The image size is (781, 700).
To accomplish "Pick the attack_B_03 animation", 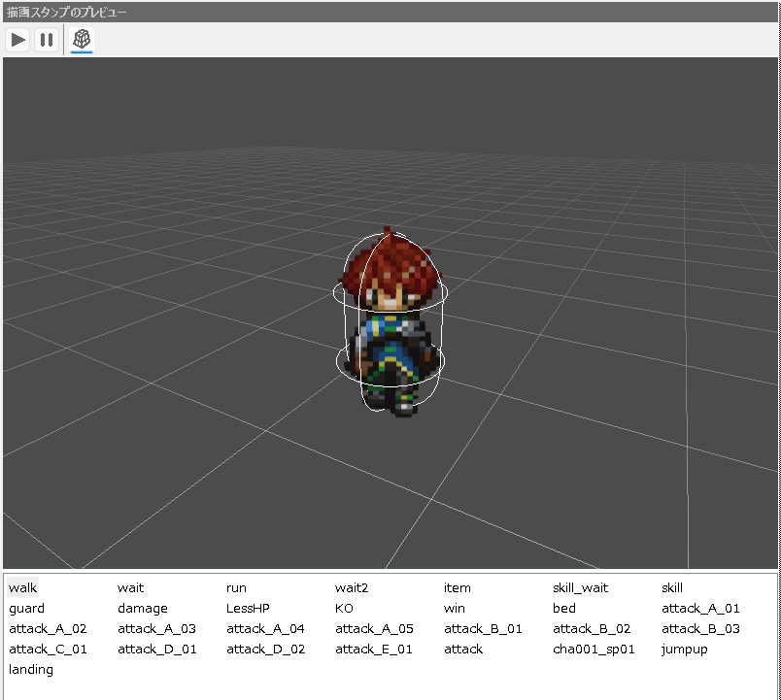I will (x=700, y=628).
